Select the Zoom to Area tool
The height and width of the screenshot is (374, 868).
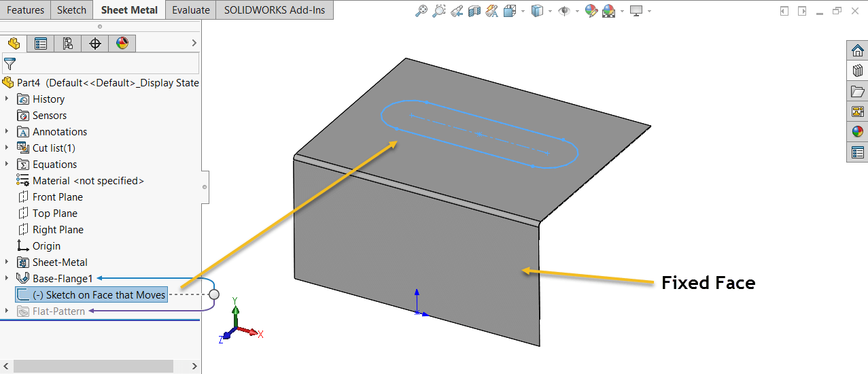[439, 10]
